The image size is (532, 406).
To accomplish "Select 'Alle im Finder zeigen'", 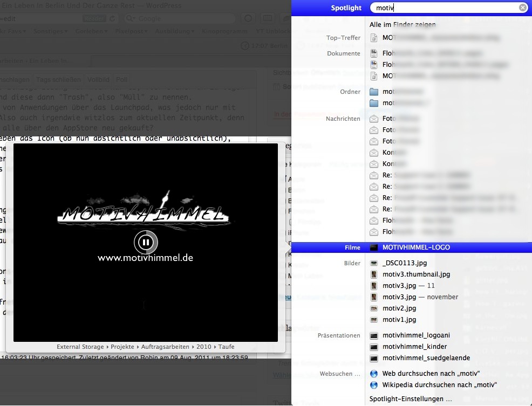I will pyautogui.click(x=403, y=25).
